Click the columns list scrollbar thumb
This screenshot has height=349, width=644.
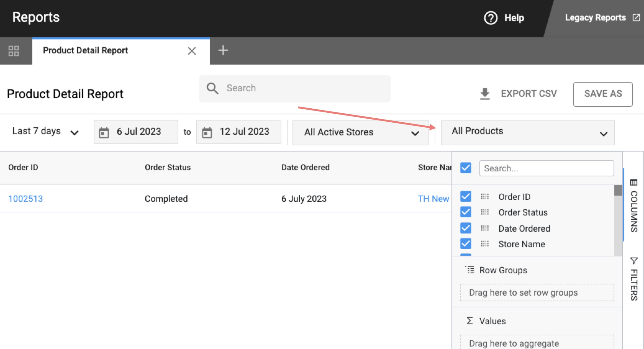click(618, 190)
